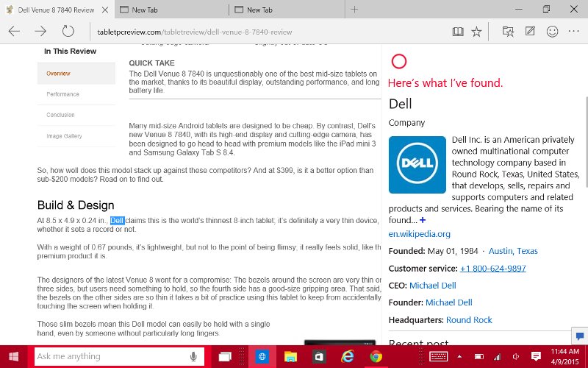Screen dimensions: 588x368
Task: Open the Hub favorites list icon
Action: (508, 32)
